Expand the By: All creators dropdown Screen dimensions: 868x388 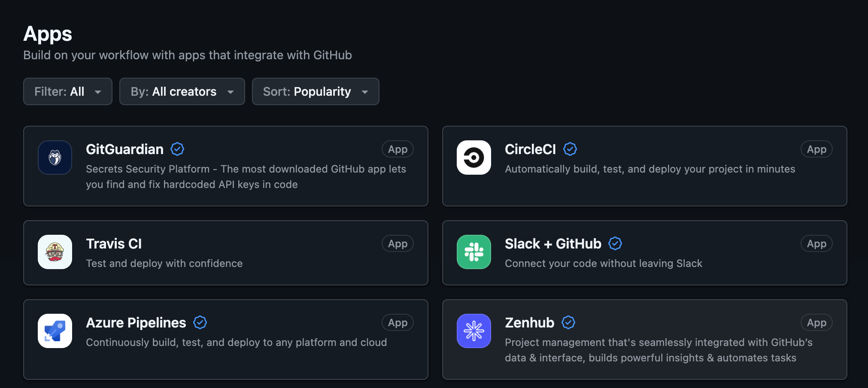(x=182, y=91)
